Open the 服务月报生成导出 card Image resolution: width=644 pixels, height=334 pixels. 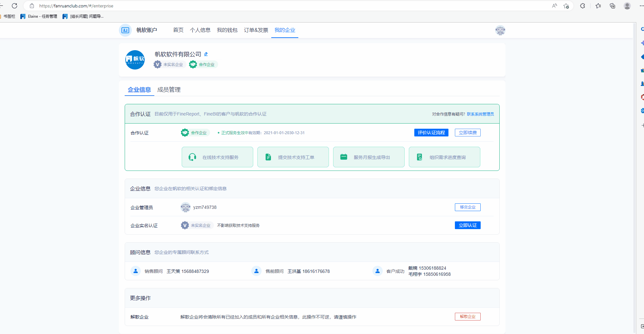point(369,157)
